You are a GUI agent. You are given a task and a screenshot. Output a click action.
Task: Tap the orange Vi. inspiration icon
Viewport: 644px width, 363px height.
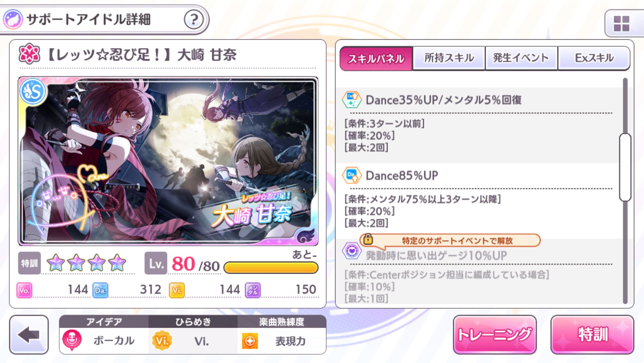click(x=162, y=341)
